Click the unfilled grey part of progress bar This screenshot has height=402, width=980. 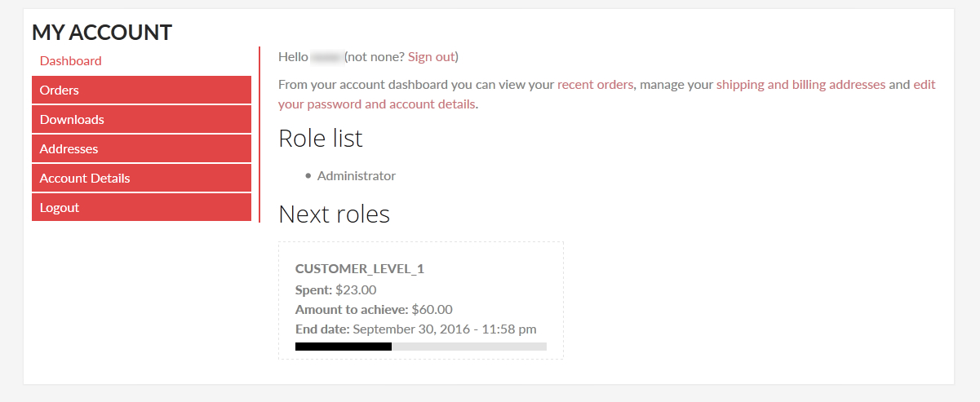point(469,347)
